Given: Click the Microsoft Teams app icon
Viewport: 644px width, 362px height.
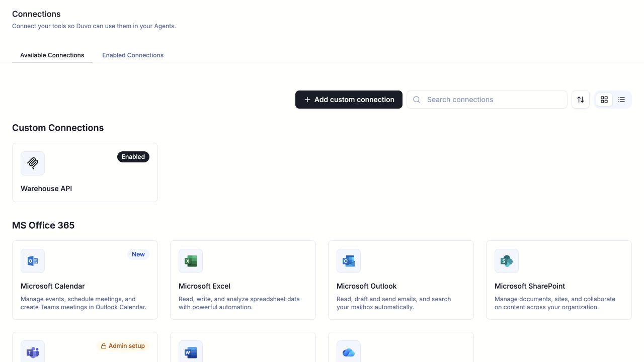Looking at the screenshot, I should [x=33, y=351].
